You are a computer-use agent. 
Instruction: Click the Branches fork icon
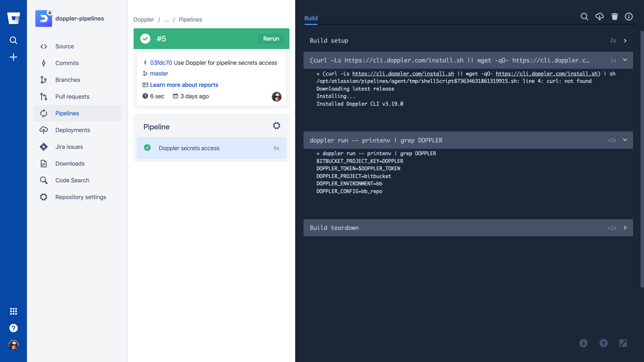click(x=43, y=80)
